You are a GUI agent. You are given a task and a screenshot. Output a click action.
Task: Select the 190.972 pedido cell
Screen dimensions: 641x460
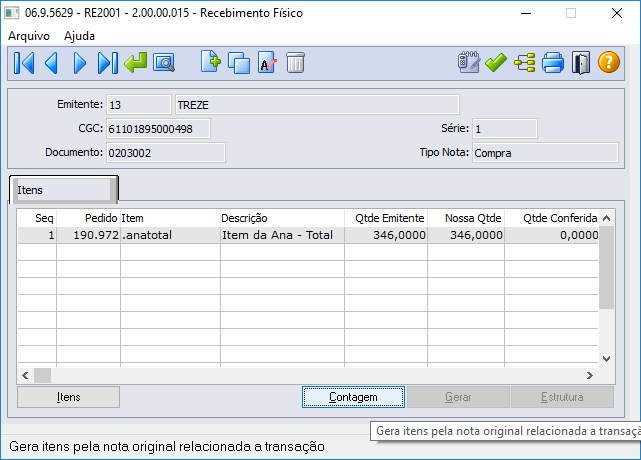(88, 235)
